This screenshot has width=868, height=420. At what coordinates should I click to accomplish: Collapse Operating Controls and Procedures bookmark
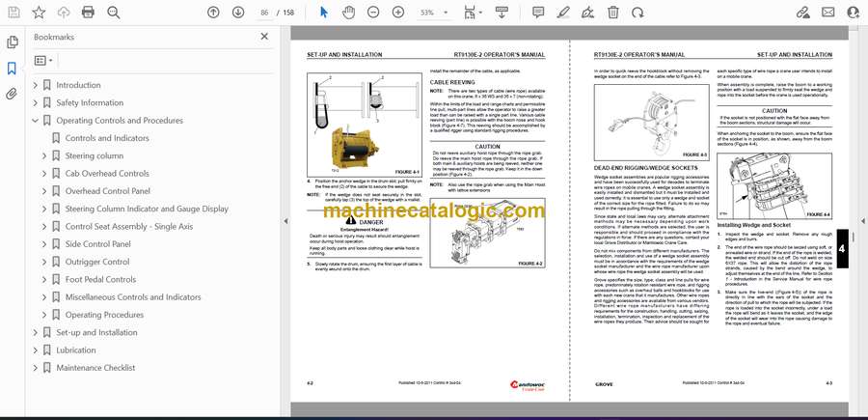click(35, 121)
